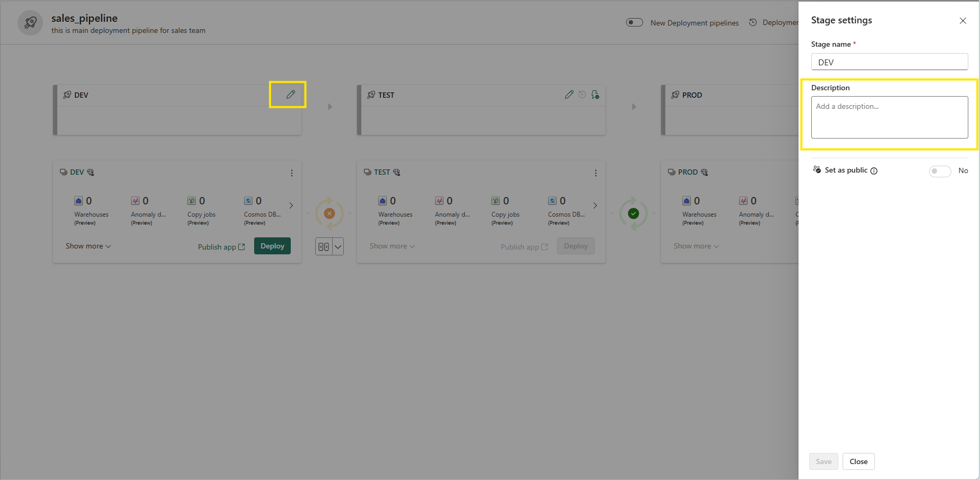Click the Warehouses icon in PROD workspace card
Image resolution: width=980 pixels, height=480 pixels.
click(687, 201)
